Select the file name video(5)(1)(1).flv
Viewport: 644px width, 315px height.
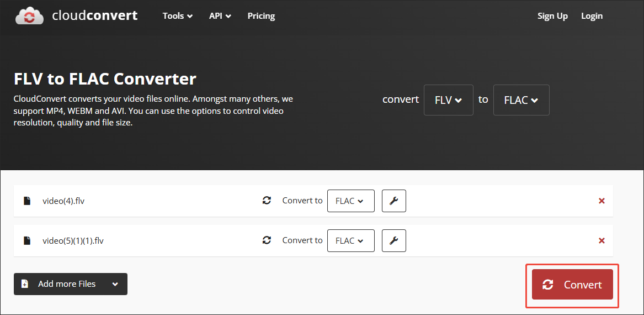(73, 241)
